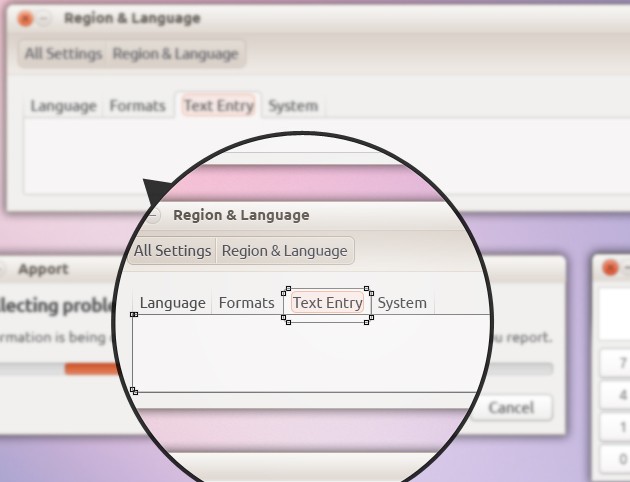Open Language tab in the blurred top window

coord(63,106)
